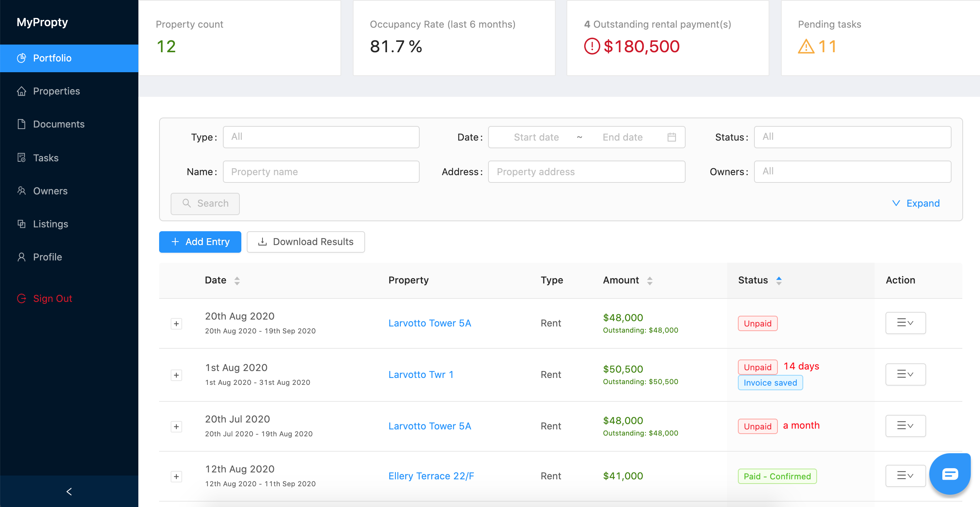Click the Property name input field
Viewport: 980px width, 507px height.
[x=321, y=172]
